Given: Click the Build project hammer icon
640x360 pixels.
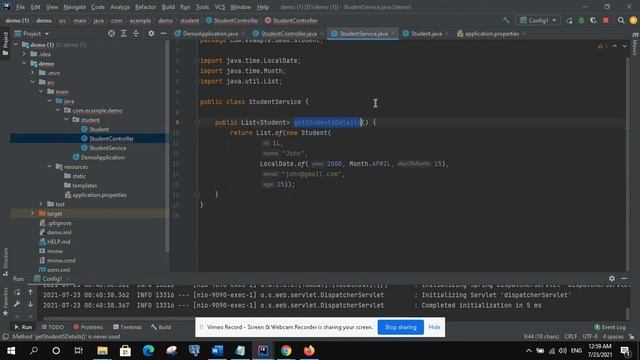Looking at the screenshot, I should [506, 20].
